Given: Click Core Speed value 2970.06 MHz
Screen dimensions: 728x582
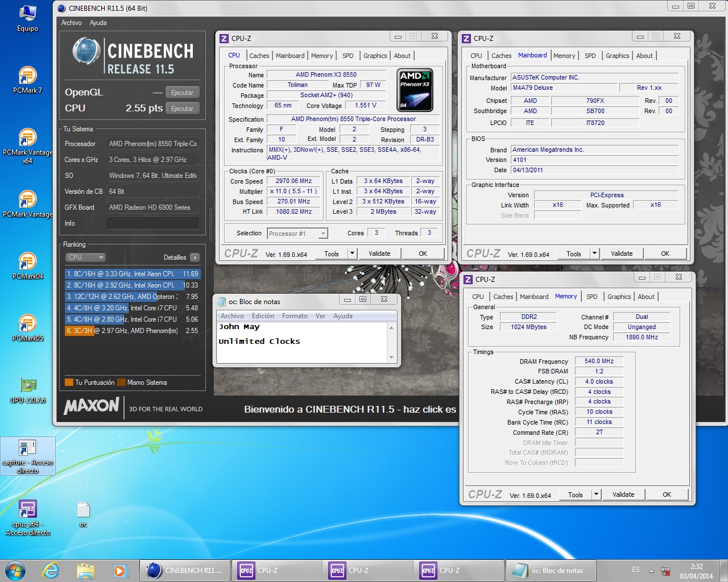Looking at the screenshot, I should pos(294,181).
